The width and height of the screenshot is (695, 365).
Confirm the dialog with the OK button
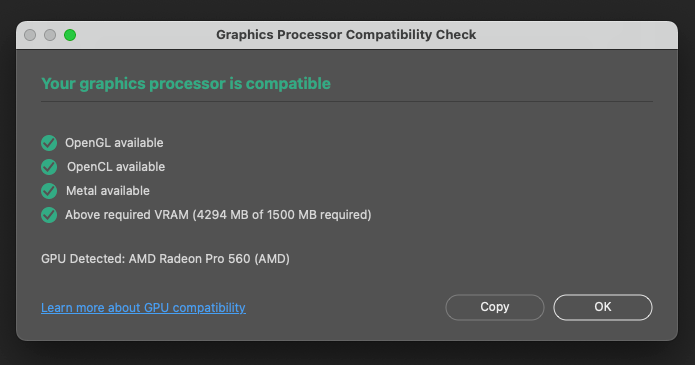click(603, 307)
